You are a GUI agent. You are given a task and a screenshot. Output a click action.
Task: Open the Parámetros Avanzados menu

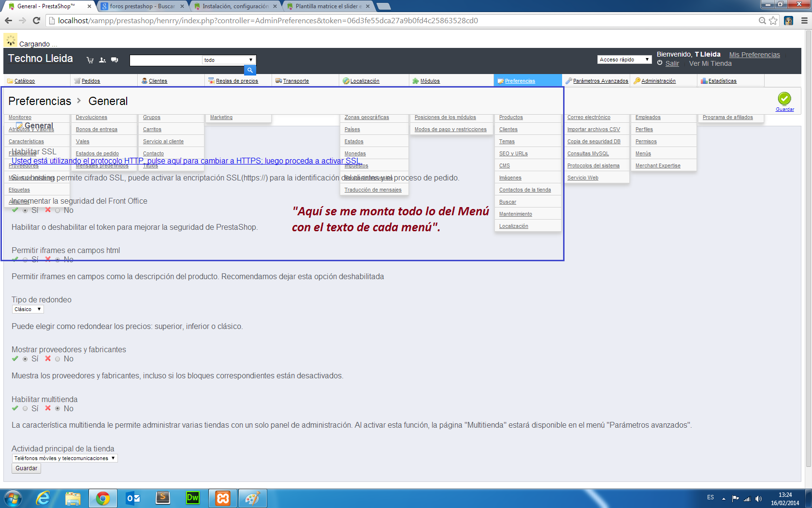[601, 81]
